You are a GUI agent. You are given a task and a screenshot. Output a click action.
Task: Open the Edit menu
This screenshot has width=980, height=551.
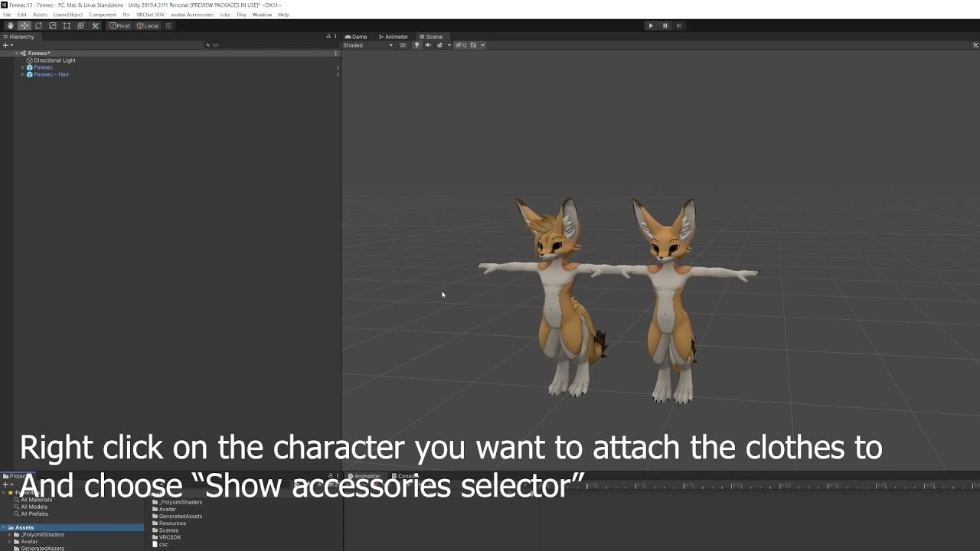click(x=22, y=15)
